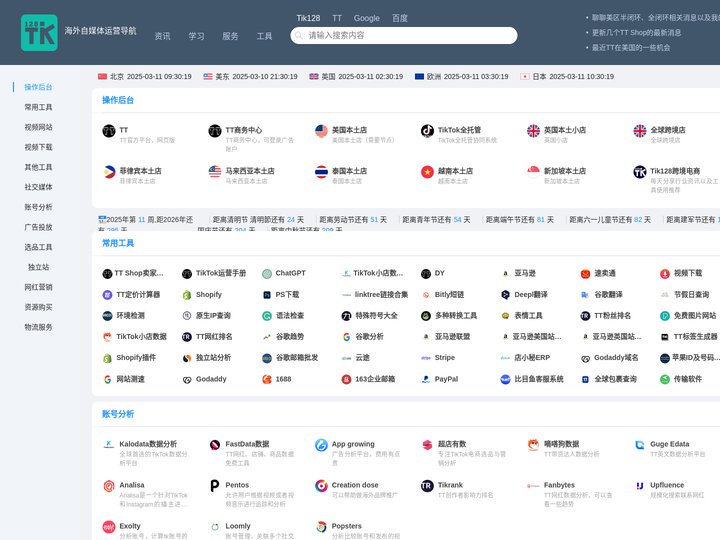
Task: Click the search input field
Action: pyautogui.click(x=404, y=35)
